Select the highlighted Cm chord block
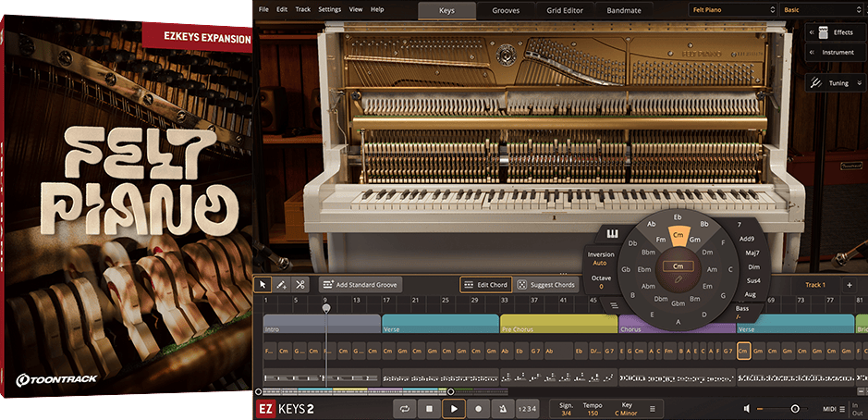 [x=743, y=351]
